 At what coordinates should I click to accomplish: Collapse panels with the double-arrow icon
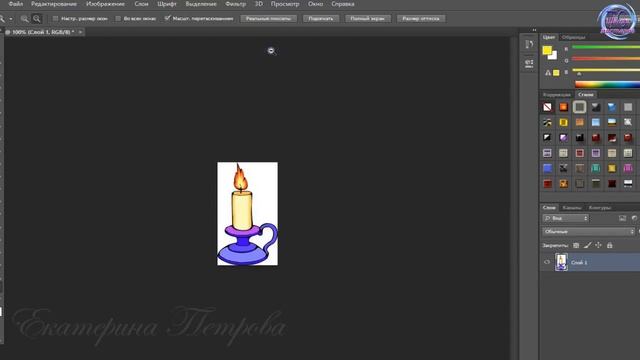coord(534,30)
